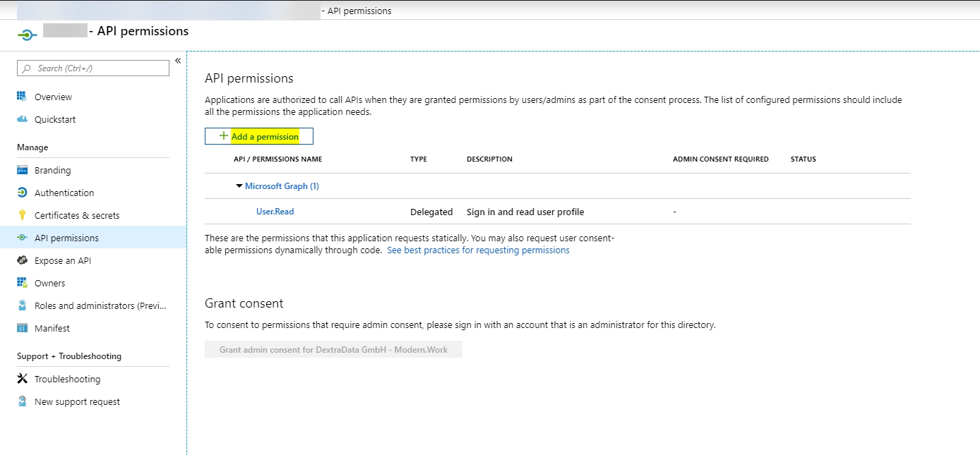
Task: Open New support request
Action: pos(78,401)
